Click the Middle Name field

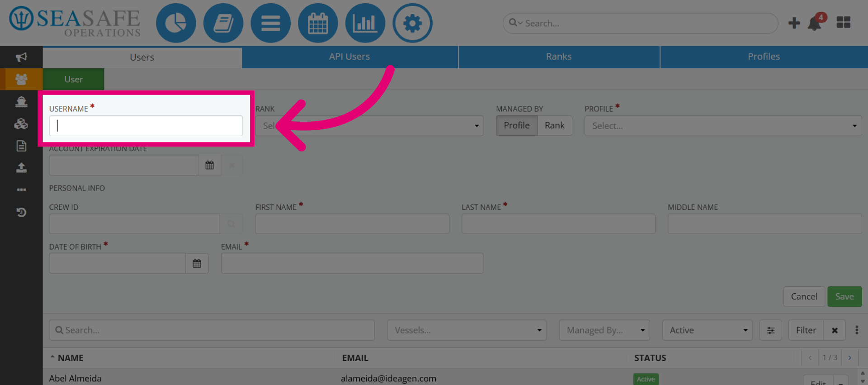(764, 223)
